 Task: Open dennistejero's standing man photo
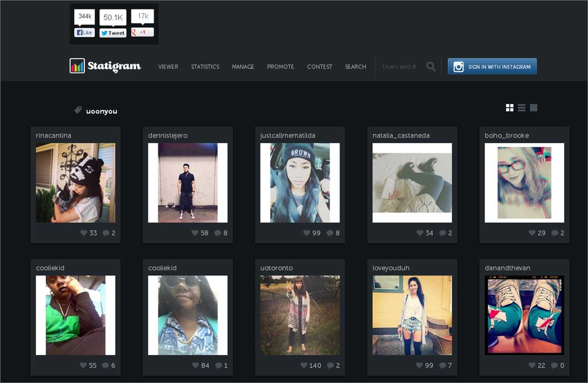tap(188, 183)
